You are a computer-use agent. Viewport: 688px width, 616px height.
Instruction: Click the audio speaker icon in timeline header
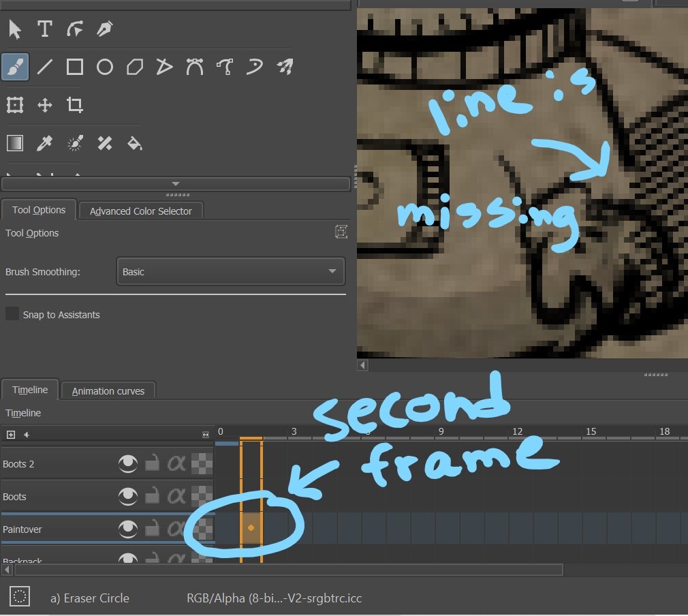point(27,435)
